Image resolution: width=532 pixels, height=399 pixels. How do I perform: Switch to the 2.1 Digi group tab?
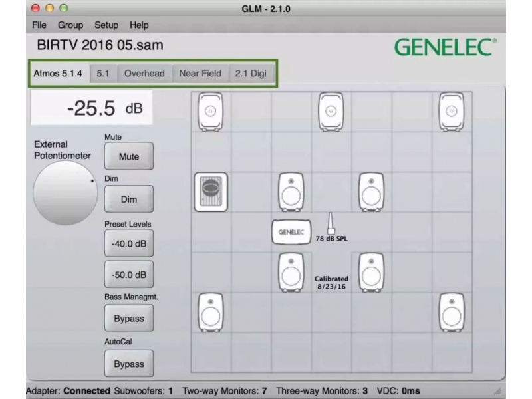point(251,74)
